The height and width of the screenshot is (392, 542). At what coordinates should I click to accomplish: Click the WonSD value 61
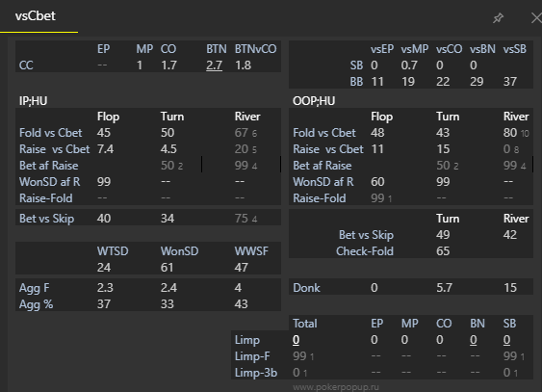[x=167, y=268]
